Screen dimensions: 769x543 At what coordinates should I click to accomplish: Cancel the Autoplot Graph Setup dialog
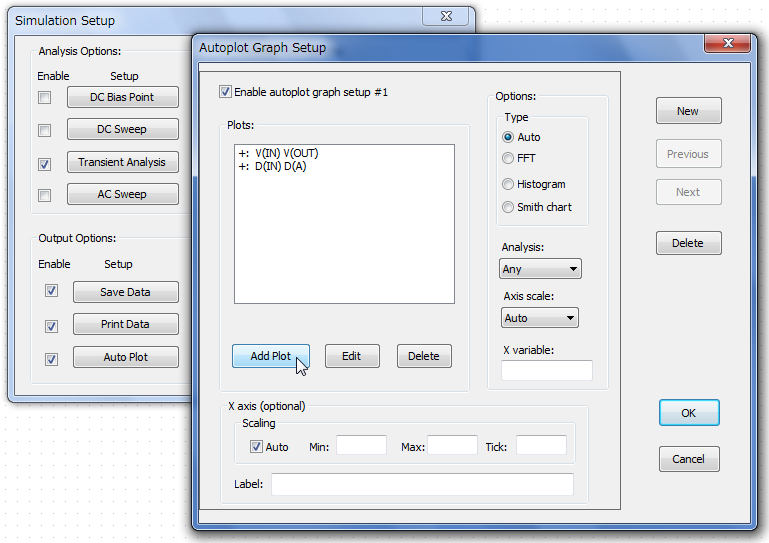[688, 459]
